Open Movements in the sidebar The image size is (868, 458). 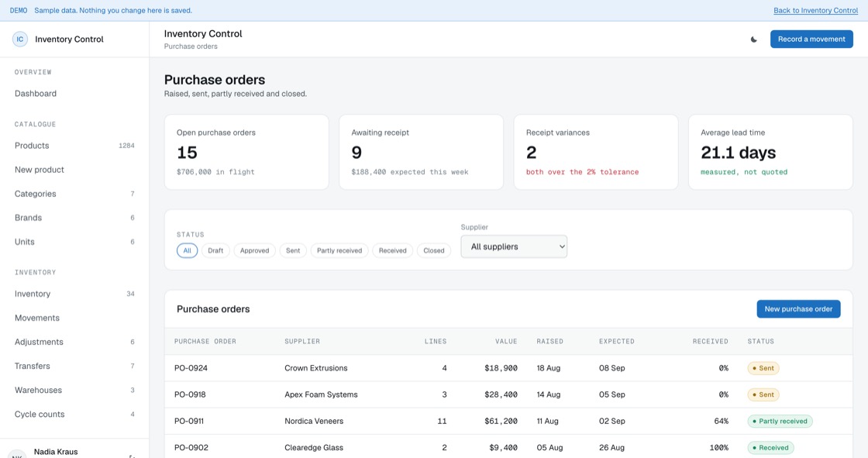pos(74,318)
